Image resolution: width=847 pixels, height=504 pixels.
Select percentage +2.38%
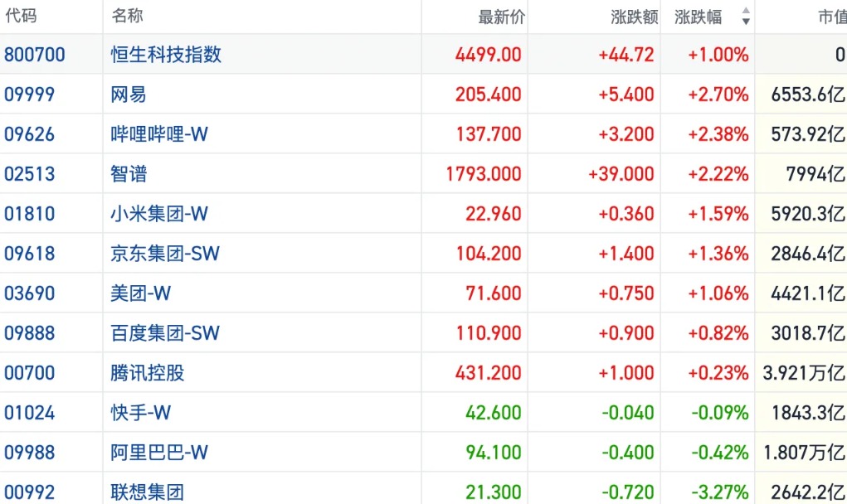[x=718, y=134]
